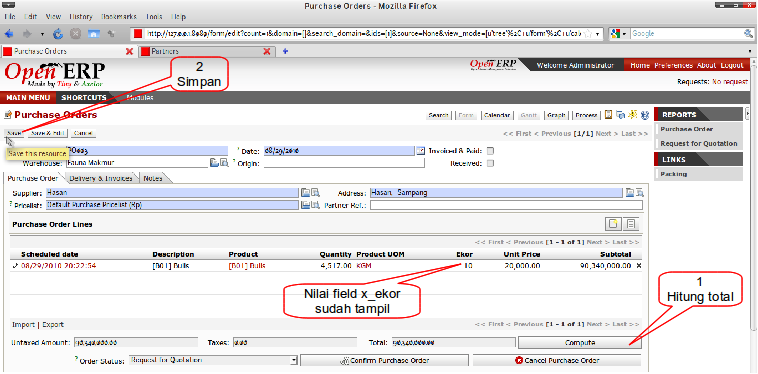Click the Firefox forward arrow
Viewport: 758px width, 374px height.
click(28, 34)
